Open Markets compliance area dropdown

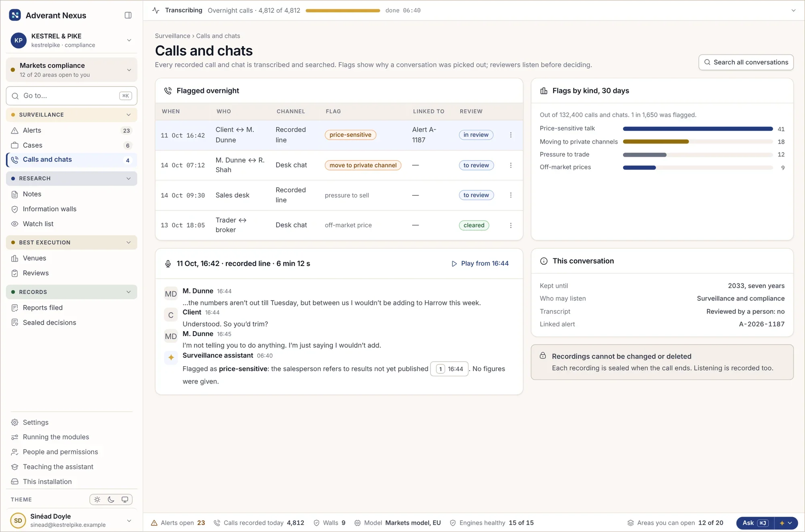click(72, 70)
